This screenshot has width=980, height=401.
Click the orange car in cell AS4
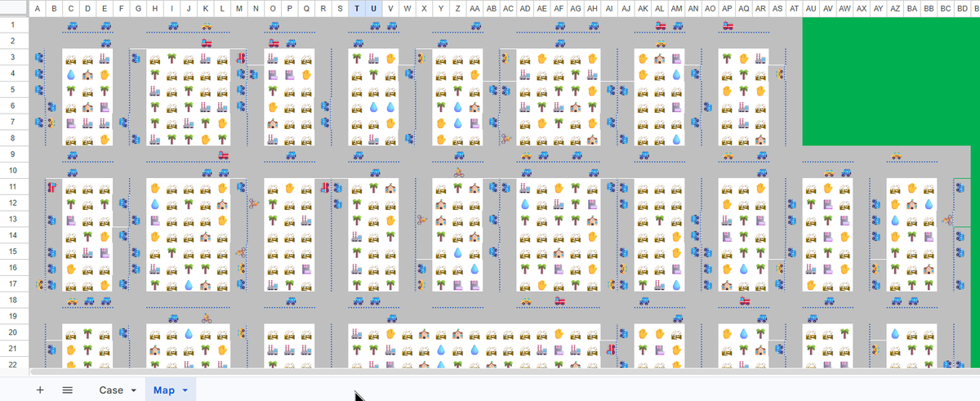780,74
